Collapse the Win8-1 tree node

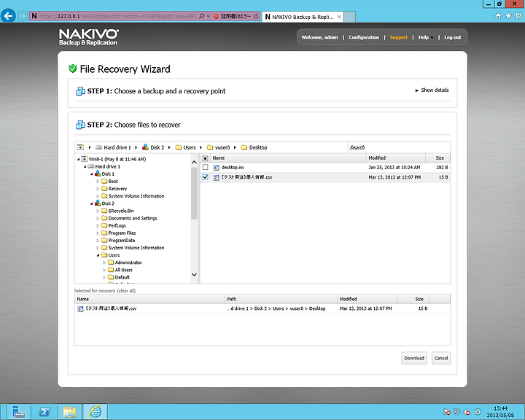pos(79,159)
